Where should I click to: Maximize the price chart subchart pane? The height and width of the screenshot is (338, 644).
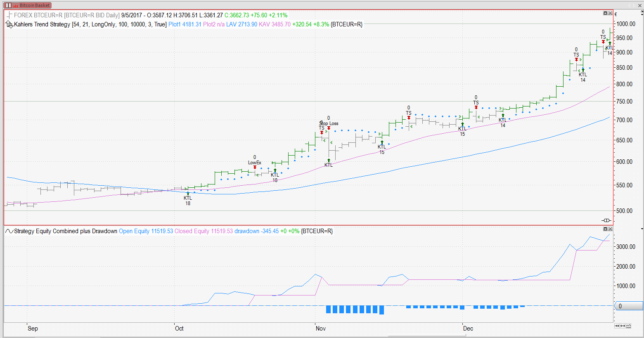pyautogui.click(x=606, y=13)
